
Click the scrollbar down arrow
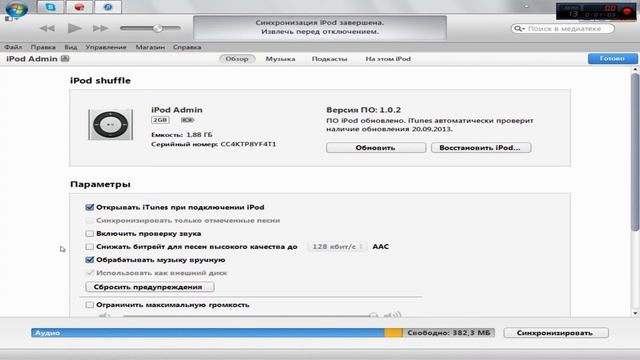click(x=635, y=313)
